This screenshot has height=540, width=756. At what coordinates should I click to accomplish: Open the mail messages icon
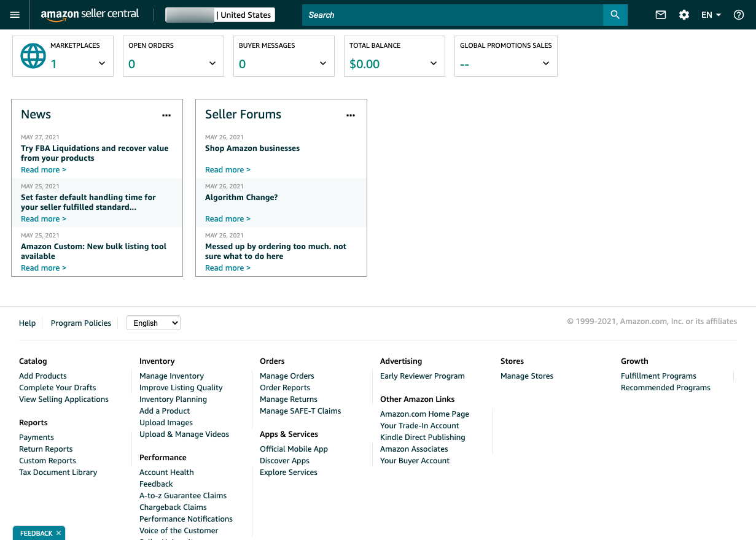pos(661,15)
